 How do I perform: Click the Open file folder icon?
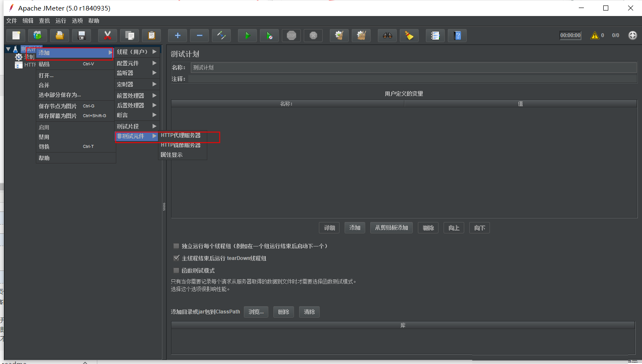pos(59,35)
